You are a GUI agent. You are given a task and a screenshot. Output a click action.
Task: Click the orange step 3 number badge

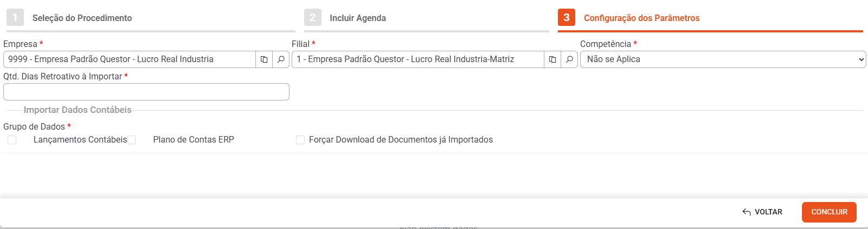(x=567, y=17)
